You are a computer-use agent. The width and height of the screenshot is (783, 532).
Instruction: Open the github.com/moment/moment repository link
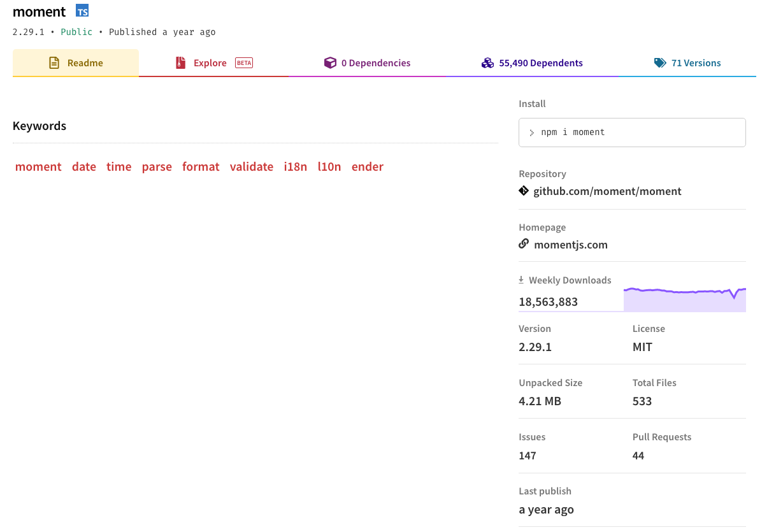tap(607, 191)
